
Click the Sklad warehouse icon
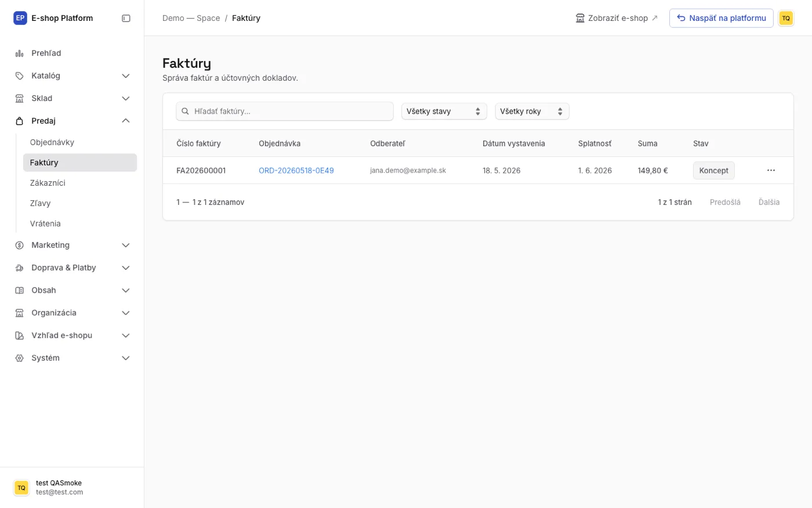[19, 99]
